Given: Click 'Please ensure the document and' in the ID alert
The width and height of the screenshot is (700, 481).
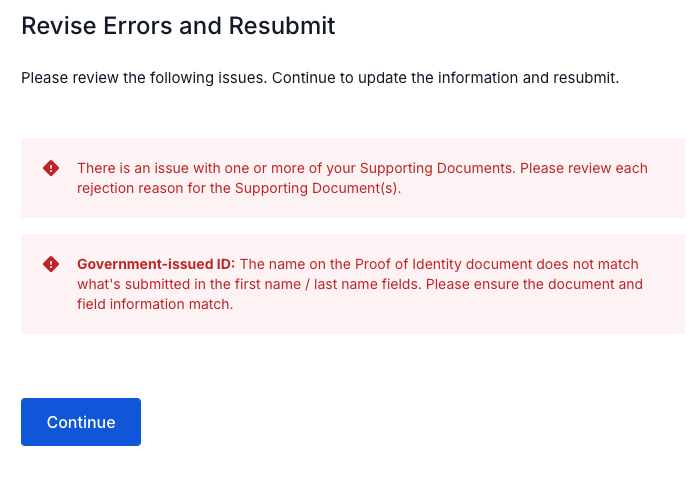Looking at the screenshot, I should pyautogui.click(x=534, y=284).
